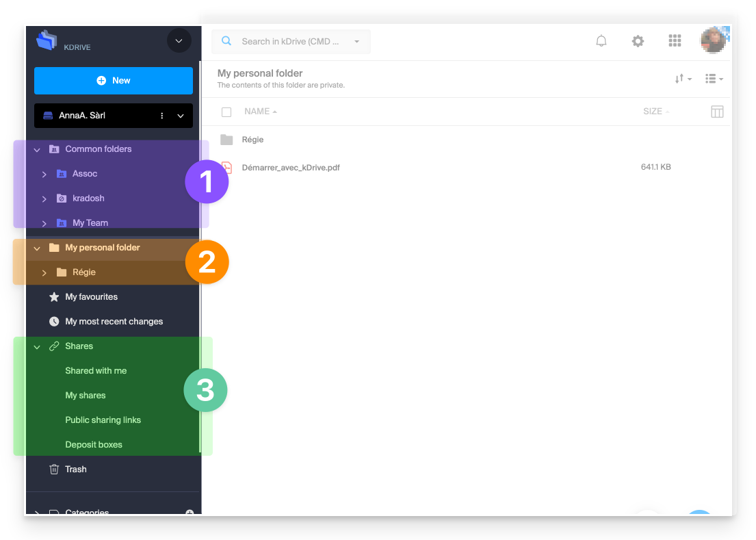756x540 pixels.
Task: Open Public sharing links
Action: click(x=102, y=420)
